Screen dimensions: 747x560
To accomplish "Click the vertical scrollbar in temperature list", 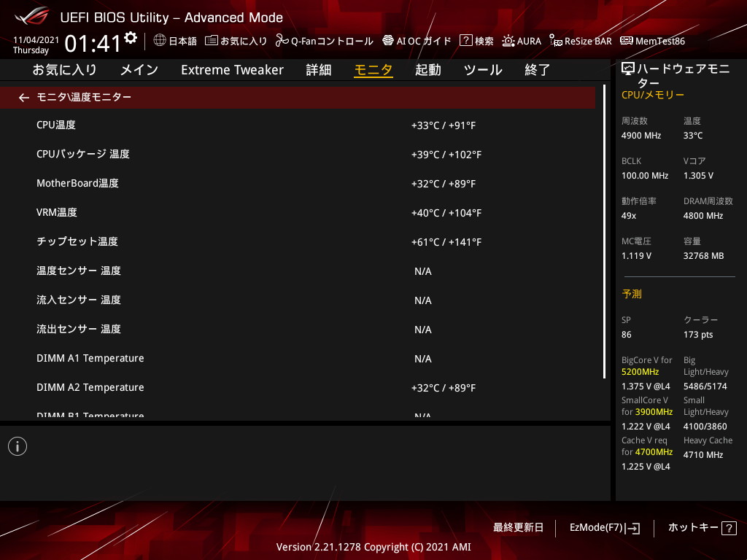I will click(604, 232).
